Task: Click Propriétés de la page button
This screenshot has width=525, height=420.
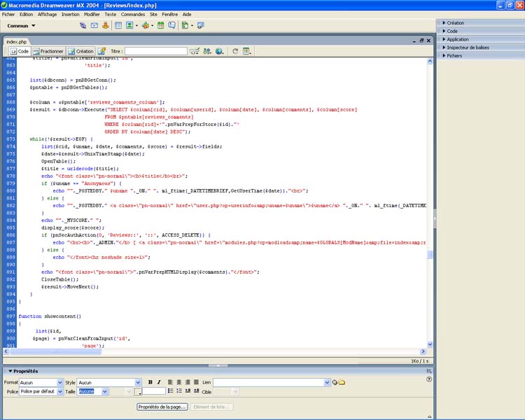Action: click(x=162, y=407)
